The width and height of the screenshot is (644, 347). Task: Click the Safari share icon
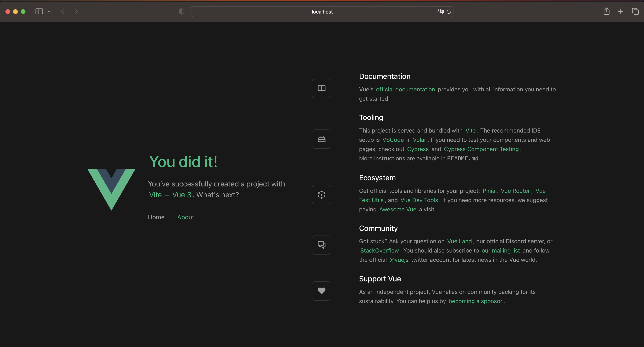click(607, 12)
